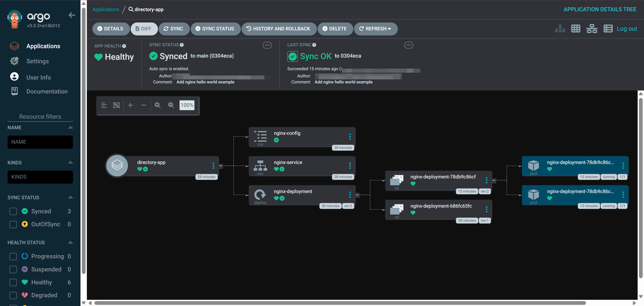This screenshot has width=644, height=306.
Task: Open User Info page
Action: coord(39,77)
